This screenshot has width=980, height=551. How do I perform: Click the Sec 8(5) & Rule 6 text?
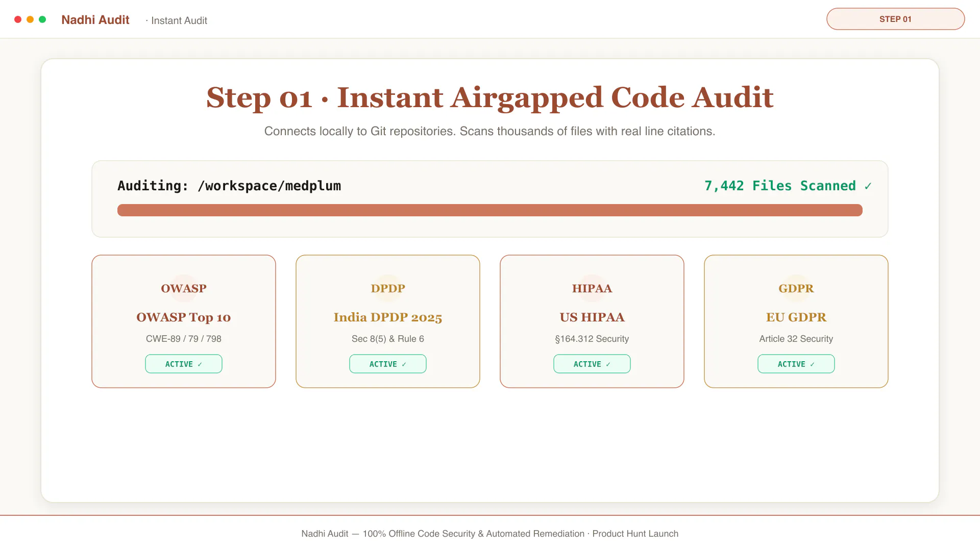click(388, 339)
